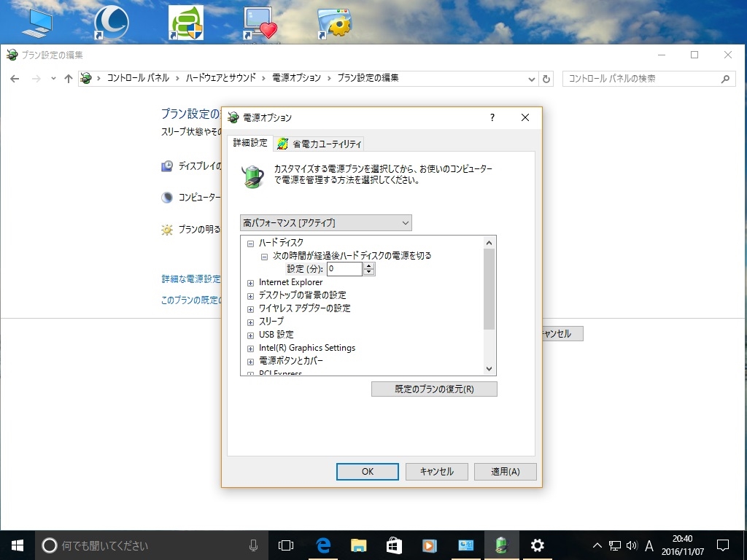
Task: Expand the ワイヤレス アダプターの設定 node
Action: click(x=251, y=309)
